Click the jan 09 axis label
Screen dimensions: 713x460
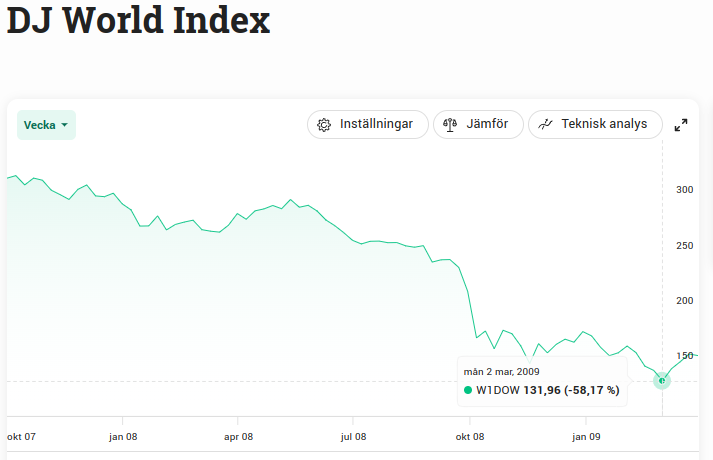point(586,437)
